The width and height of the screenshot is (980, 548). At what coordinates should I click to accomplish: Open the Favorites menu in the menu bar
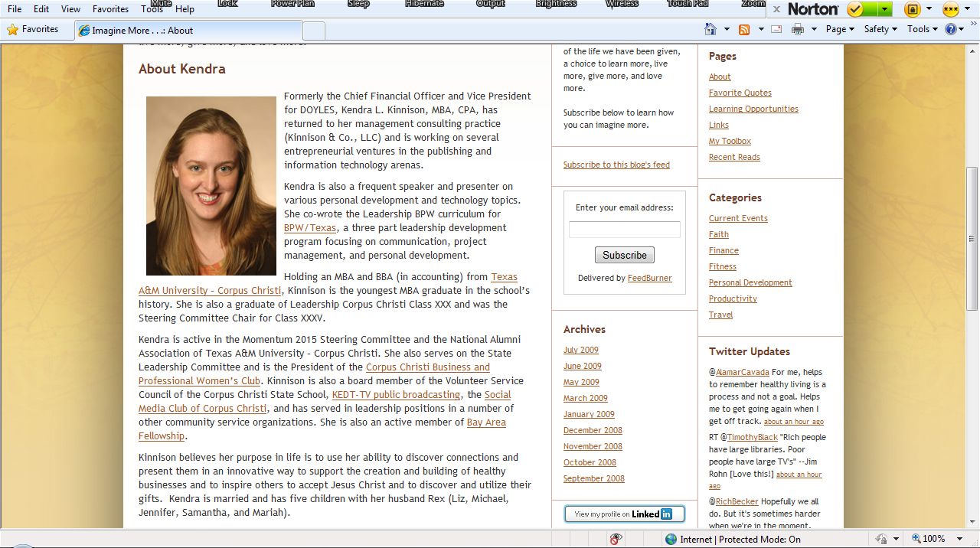pyautogui.click(x=110, y=9)
